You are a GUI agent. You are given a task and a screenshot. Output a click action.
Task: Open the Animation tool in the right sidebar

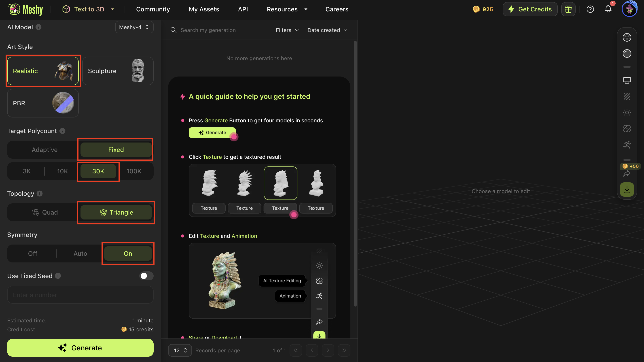pos(627,145)
